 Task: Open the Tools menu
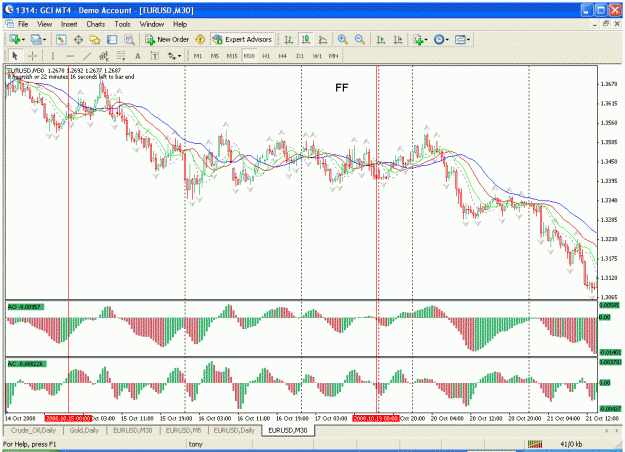pyautogui.click(x=122, y=24)
